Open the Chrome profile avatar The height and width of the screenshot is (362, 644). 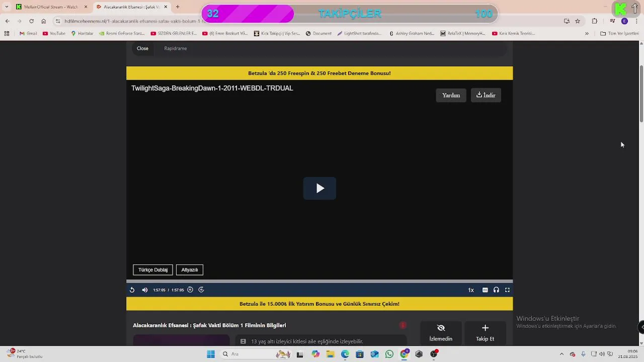tap(624, 21)
